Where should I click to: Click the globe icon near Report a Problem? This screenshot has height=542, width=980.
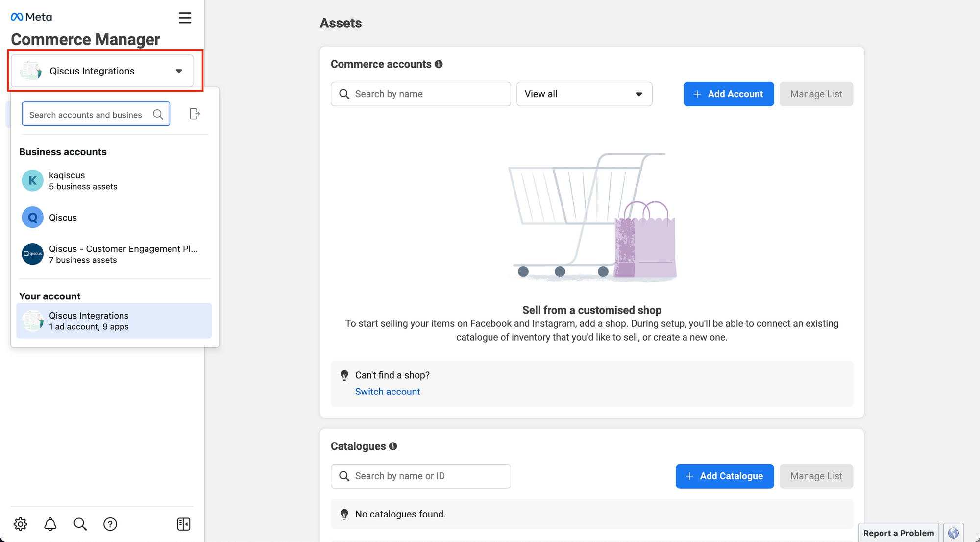(953, 533)
